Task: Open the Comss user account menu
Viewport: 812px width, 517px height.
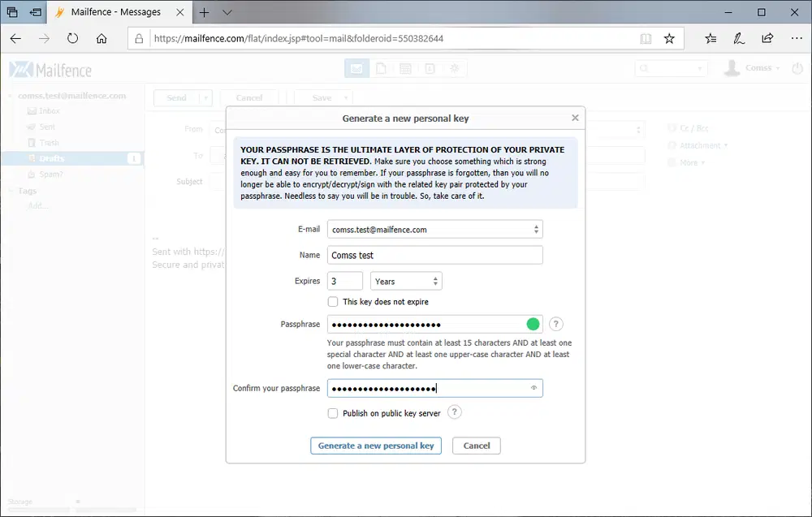Action: (752, 68)
